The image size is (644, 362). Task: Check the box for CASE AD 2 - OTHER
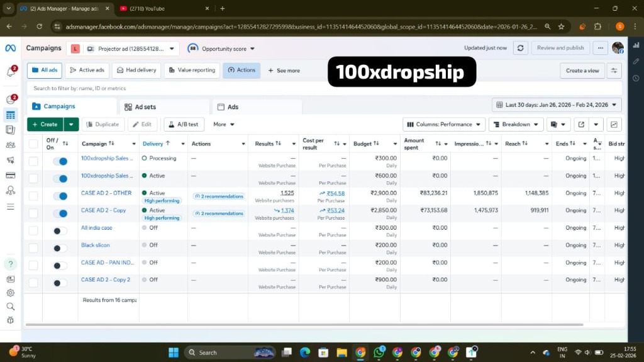[x=33, y=196]
